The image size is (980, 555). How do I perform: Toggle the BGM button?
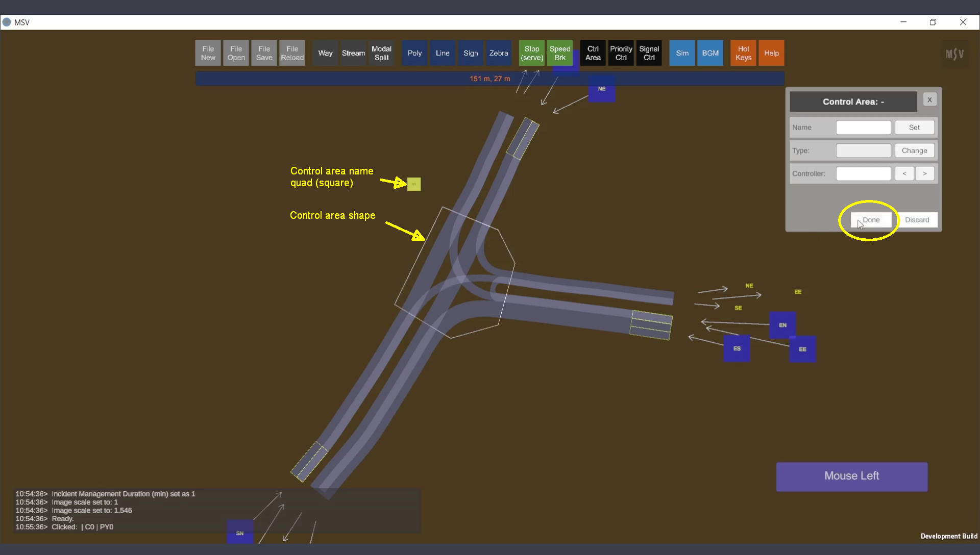coord(710,53)
